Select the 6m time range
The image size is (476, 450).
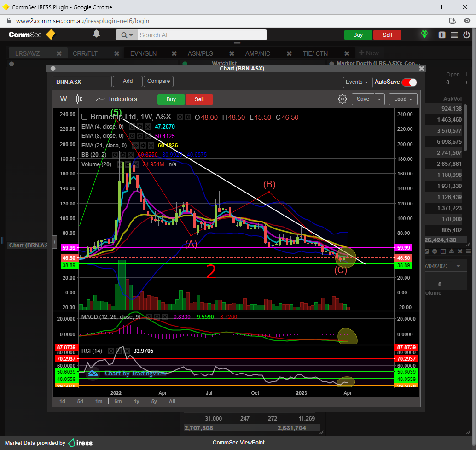click(118, 401)
